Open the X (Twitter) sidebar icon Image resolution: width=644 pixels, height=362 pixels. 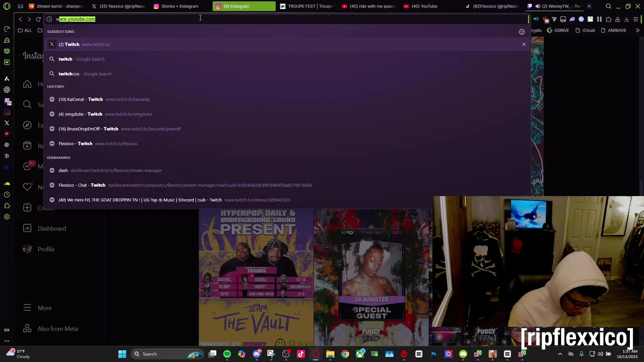click(7, 123)
